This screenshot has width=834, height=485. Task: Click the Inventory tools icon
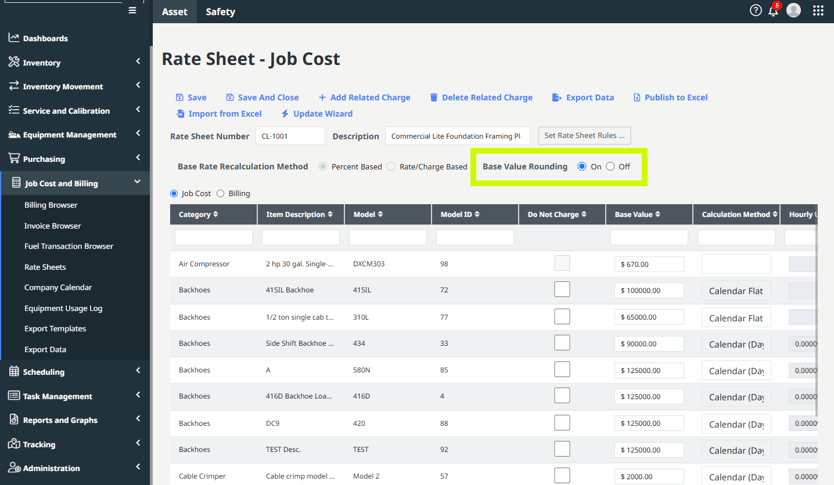coord(14,62)
